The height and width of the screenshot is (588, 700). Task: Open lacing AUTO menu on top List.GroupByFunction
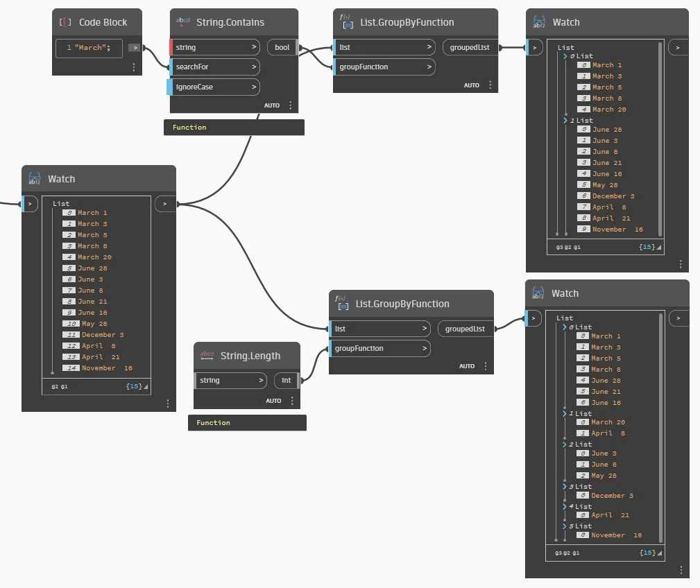coord(472,85)
